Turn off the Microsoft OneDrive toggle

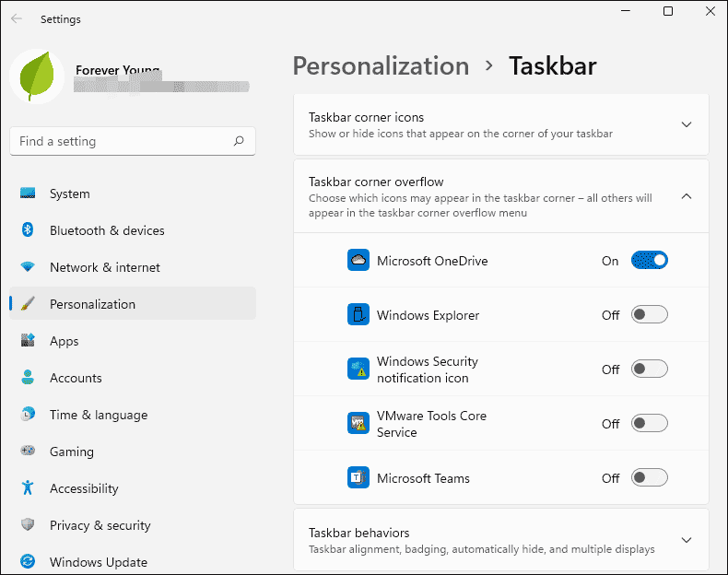pos(649,260)
